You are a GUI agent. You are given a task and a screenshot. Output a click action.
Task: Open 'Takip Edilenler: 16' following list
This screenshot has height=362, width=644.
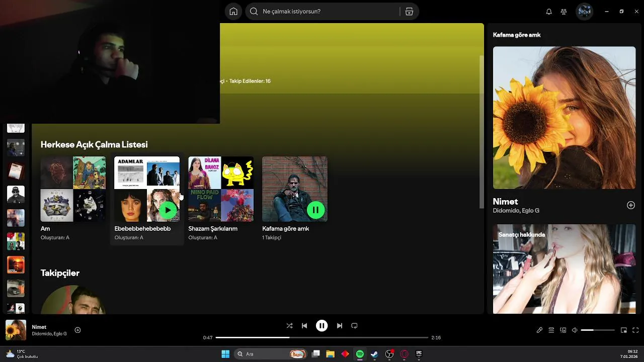250,81
